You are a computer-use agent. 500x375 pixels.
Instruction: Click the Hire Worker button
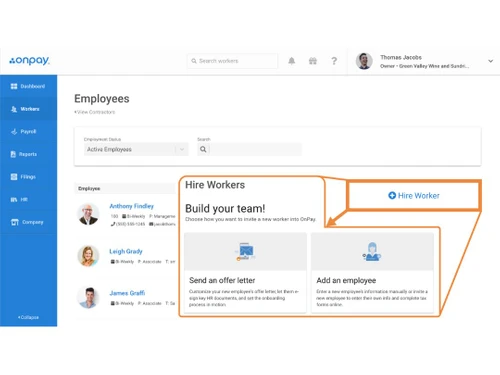414,196
